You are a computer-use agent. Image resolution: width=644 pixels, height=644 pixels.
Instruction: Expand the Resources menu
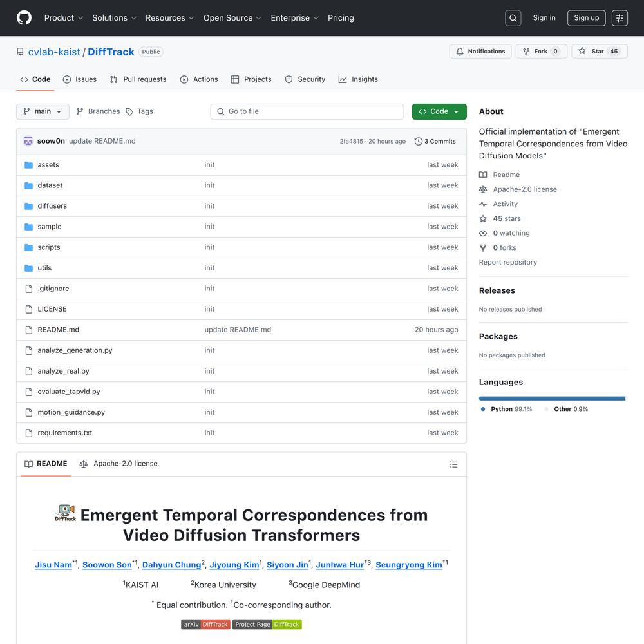pos(169,18)
